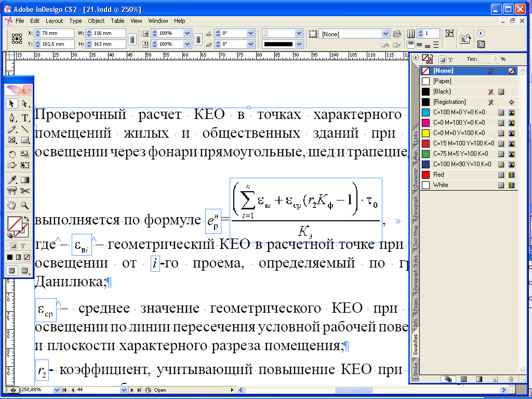Open the object style [None] dropdown

(385, 34)
